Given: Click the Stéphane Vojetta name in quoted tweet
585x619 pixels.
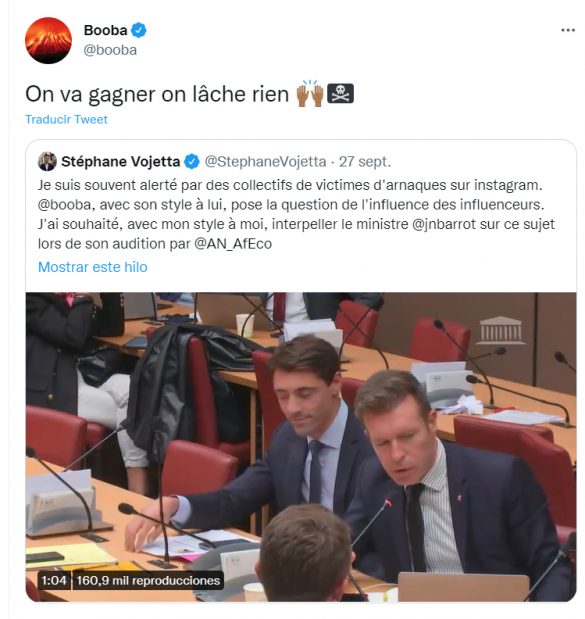Looking at the screenshot, I should tap(120, 161).
